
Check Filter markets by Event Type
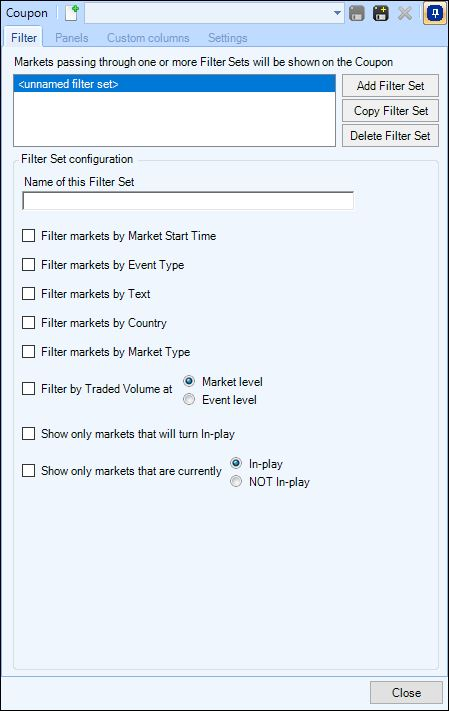(29, 265)
